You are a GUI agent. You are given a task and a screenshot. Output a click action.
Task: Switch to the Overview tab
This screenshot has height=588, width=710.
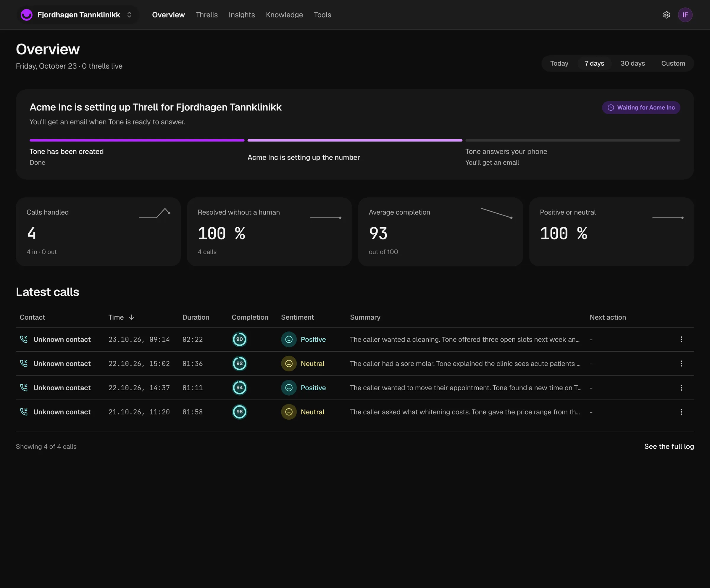[168, 15]
